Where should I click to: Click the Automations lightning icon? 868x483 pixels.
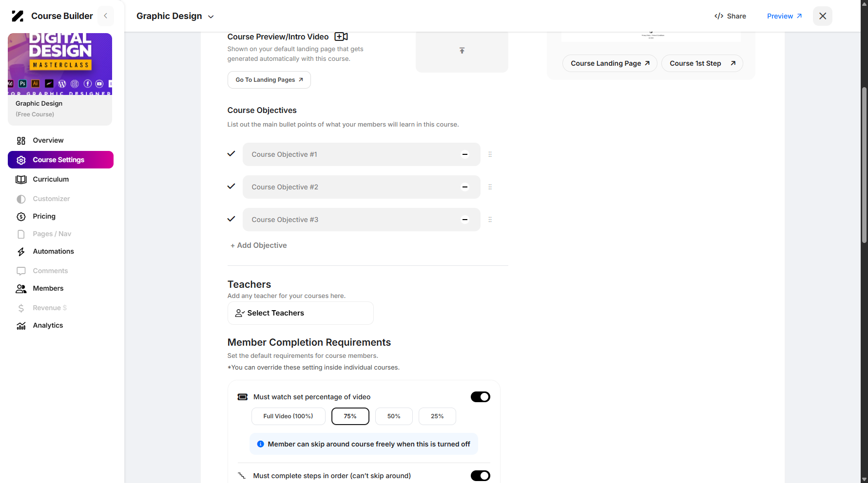pyautogui.click(x=21, y=252)
